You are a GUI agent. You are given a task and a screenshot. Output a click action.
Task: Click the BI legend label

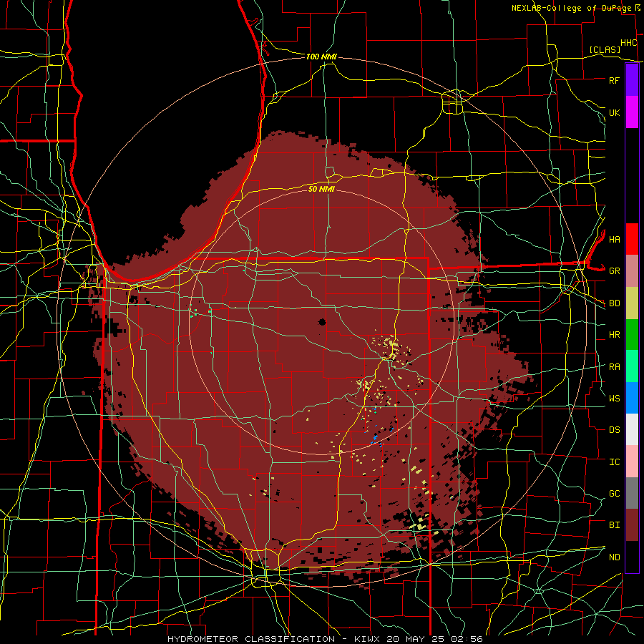614,525
